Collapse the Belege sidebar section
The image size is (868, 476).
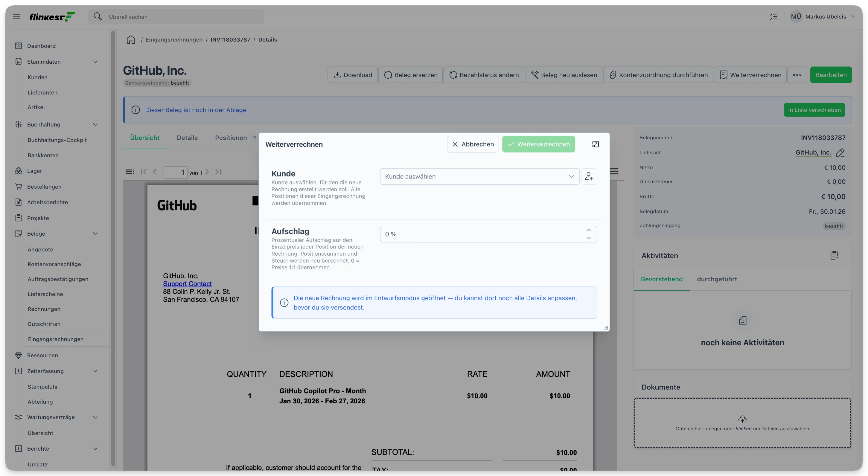pyautogui.click(x=95, y=234)
